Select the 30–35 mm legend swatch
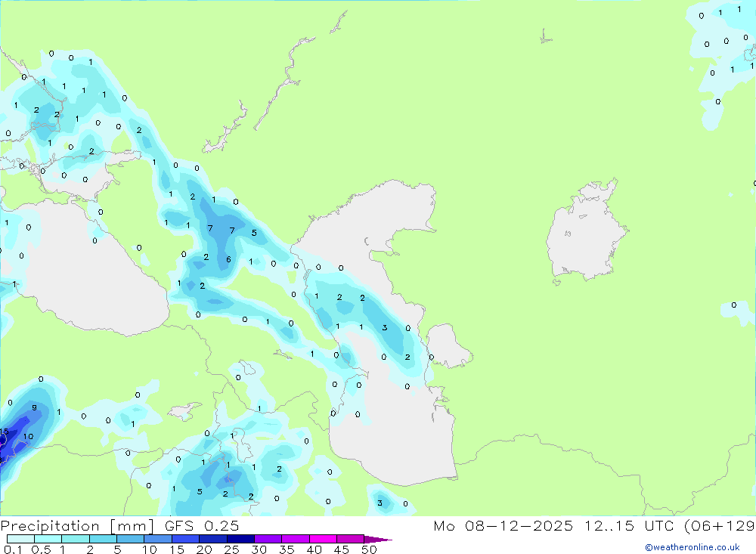This screenshot has width=756, height=554. [x=268, y=539]
